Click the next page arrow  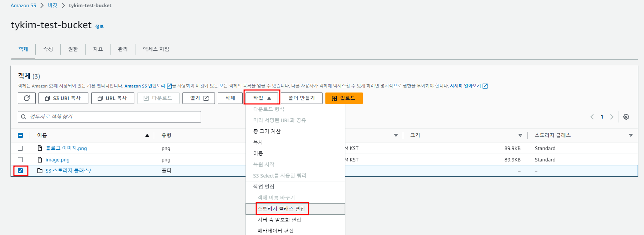click(x=612, y=117)
